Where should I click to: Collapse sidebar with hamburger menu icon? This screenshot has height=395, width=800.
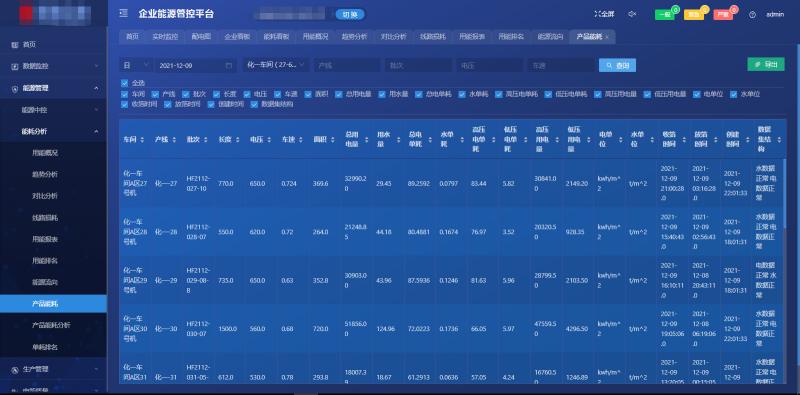pos(123,13)
